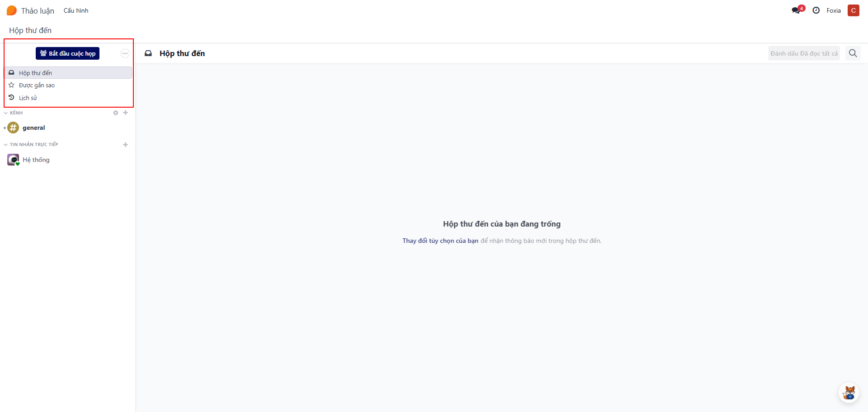Open the Foxia company switcher
This screenshot has width=868, height=412.
coord(833,10)
